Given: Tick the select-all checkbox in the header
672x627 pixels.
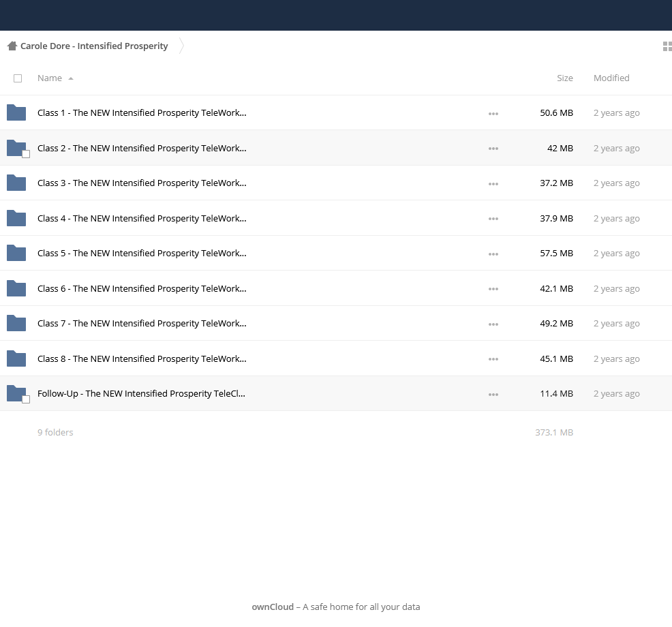Looking at the screenshot, I should click(18, 78).
